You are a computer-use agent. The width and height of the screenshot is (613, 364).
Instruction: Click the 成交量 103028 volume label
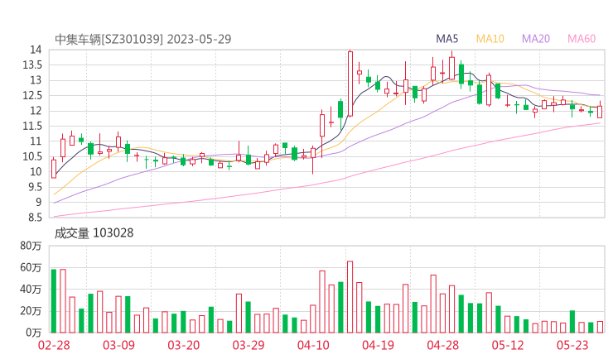[94, 233]
